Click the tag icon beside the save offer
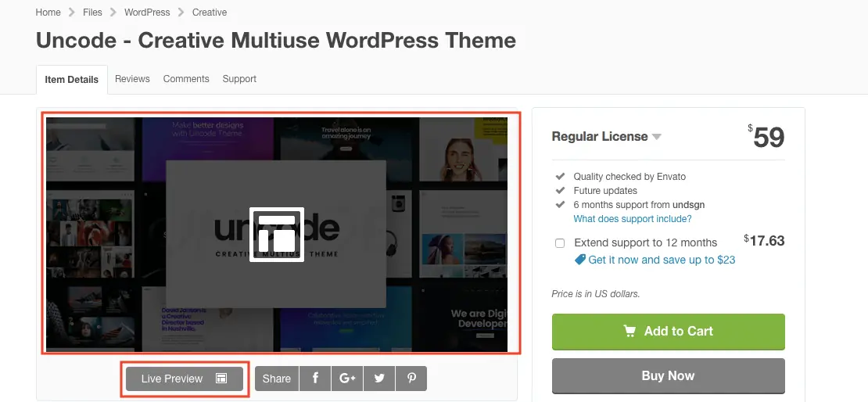The image size is (868, 402). (579, 259)
